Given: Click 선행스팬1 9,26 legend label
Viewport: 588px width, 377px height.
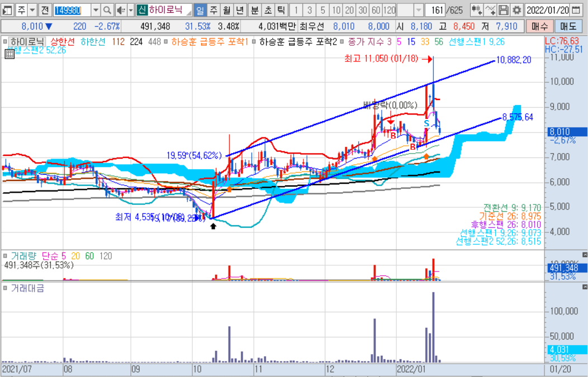Looking at the screenshot, I should pos(477,41).
